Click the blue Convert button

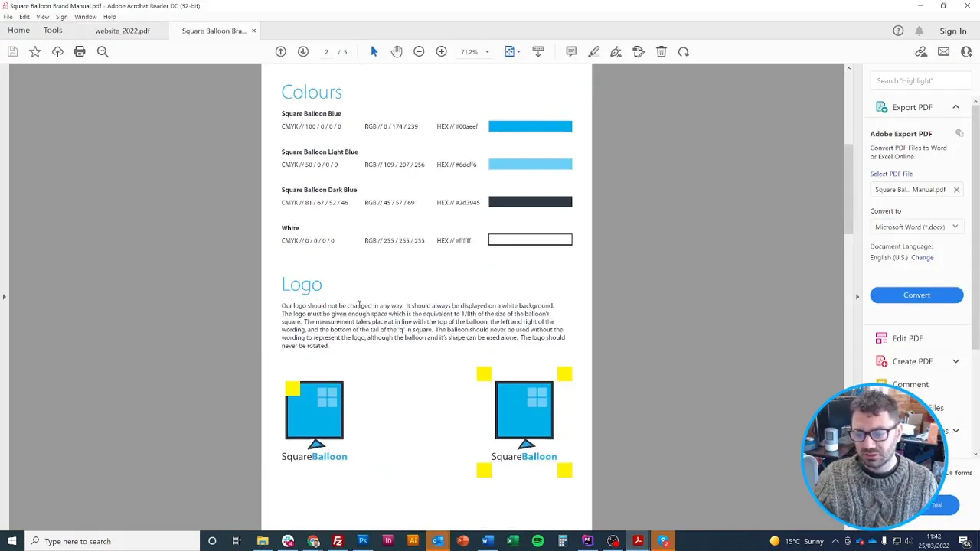coord(916,295)
